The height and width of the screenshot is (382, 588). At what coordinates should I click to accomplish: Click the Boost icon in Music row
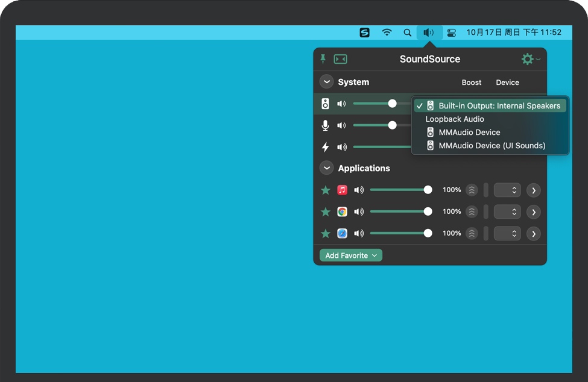472,190
